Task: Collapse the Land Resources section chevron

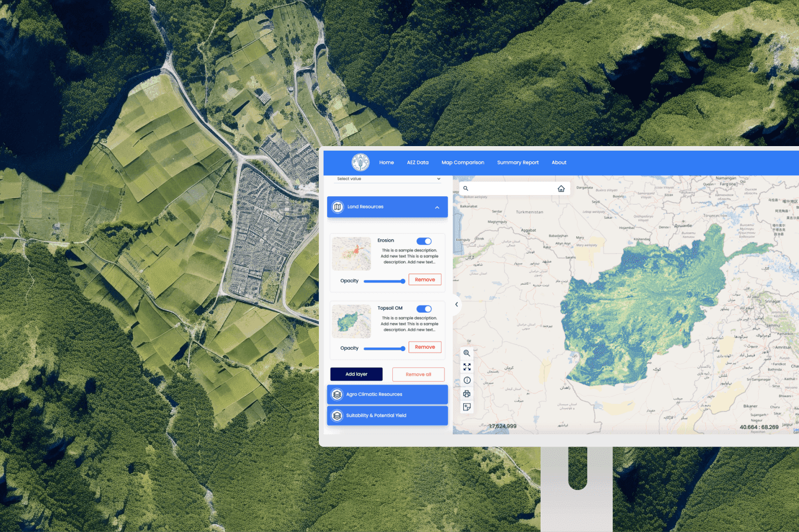Action: 437,207
